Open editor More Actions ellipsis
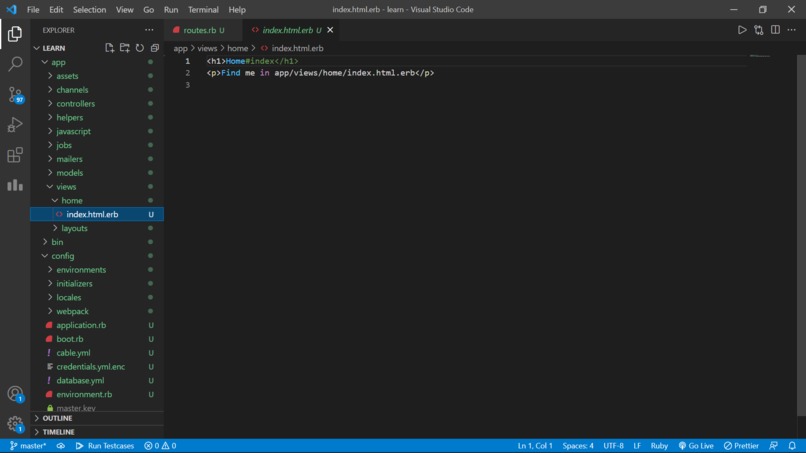The image size is (806, 453). (x=792, y=30)
